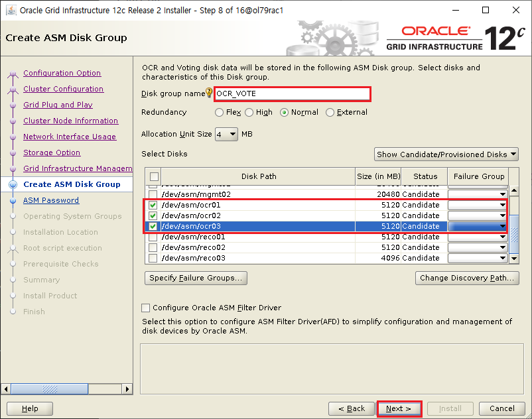Go to Cluster Node Information step

tap(70, 121)
